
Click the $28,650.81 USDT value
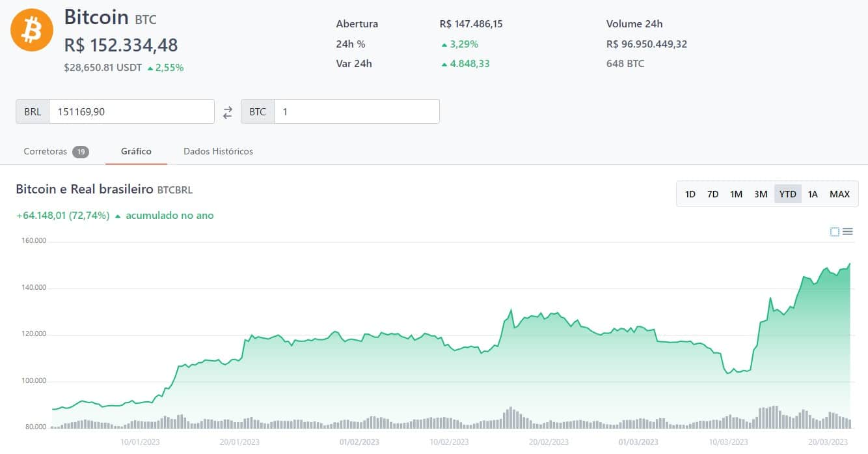pos(103,67)
